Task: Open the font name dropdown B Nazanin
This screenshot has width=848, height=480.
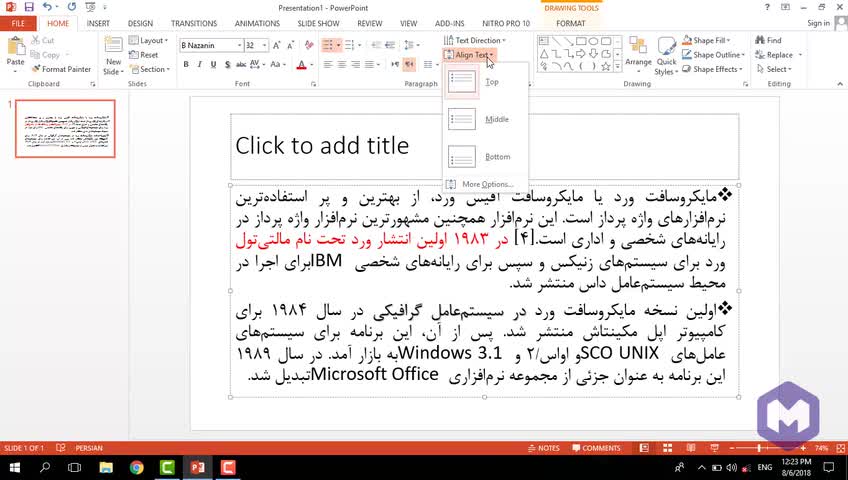Action: [239, 45]
